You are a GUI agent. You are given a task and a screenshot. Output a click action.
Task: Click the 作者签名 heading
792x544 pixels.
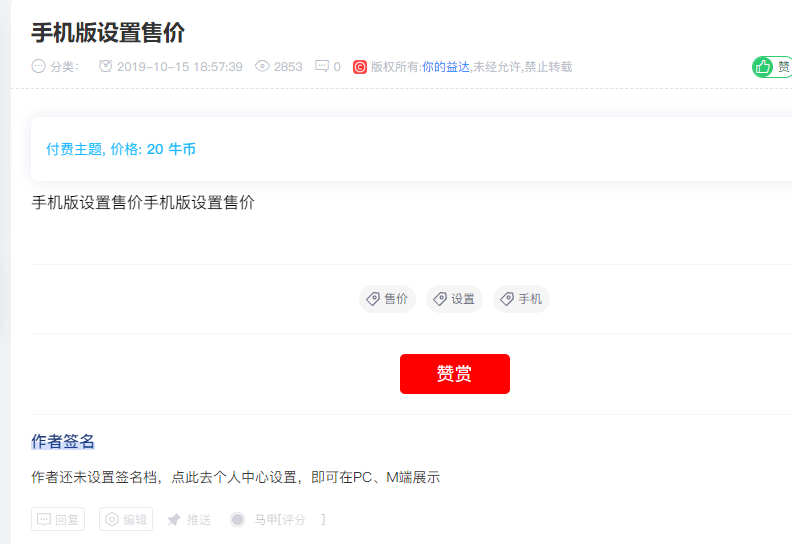tap(63, 441)
